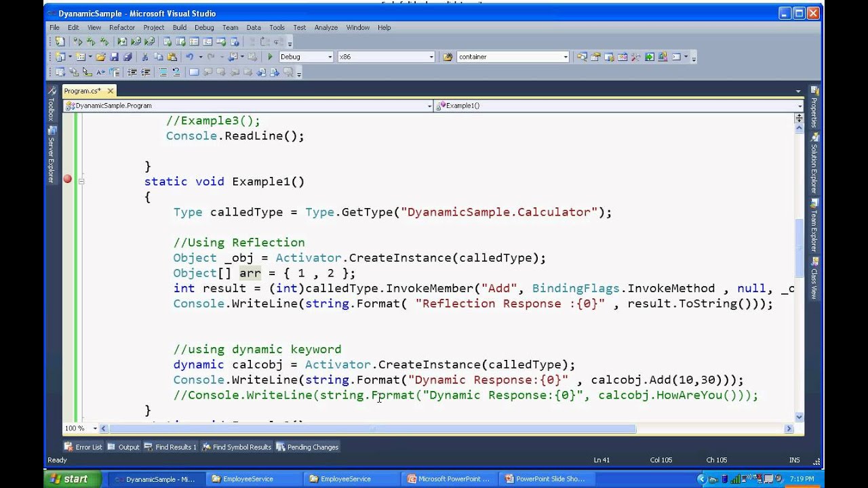Close the Program.cs tab
Image resolution: width=868 pixels, height=488 pixels.
coord(110,91)
